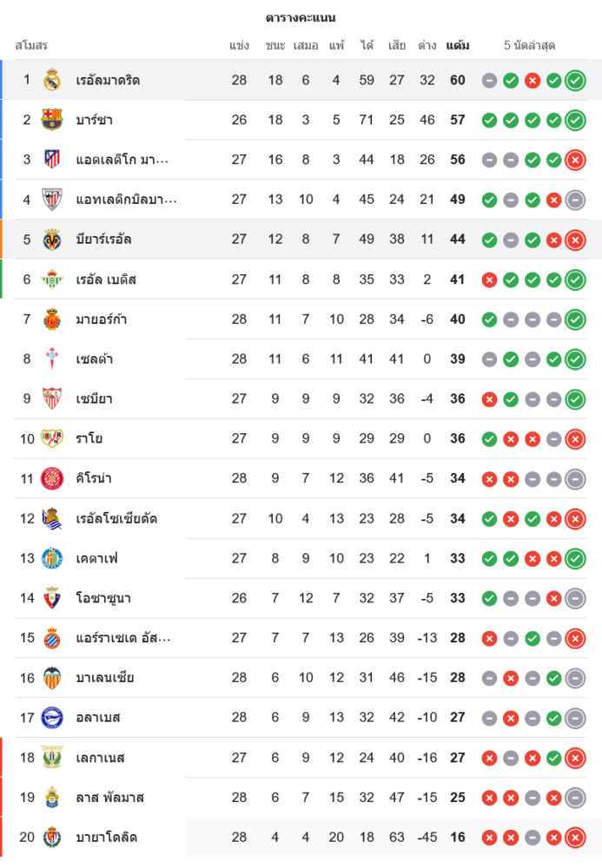This screenshot has height=868, width=602.
Task: Click the Real Valladolid crest icon
Action: tap(52, 838)
